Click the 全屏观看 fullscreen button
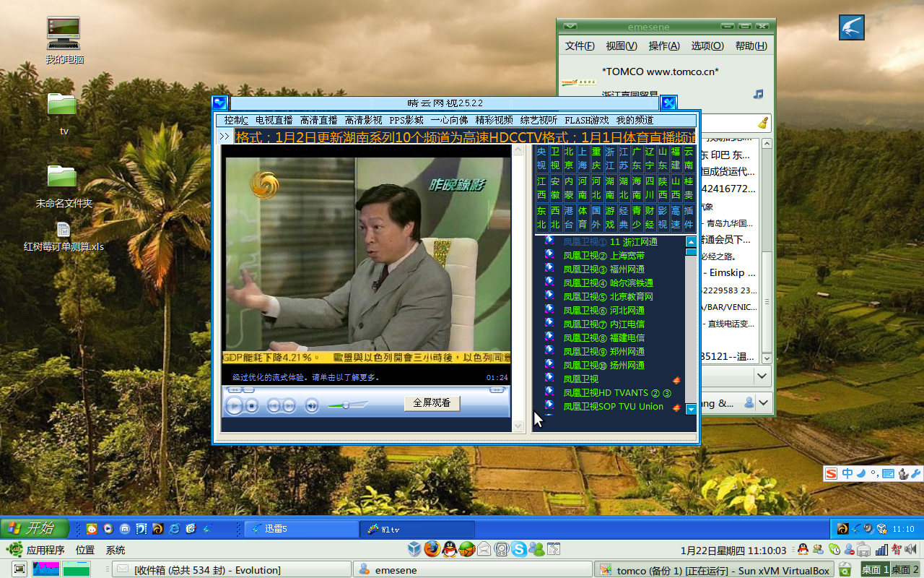 pos(432,403)
